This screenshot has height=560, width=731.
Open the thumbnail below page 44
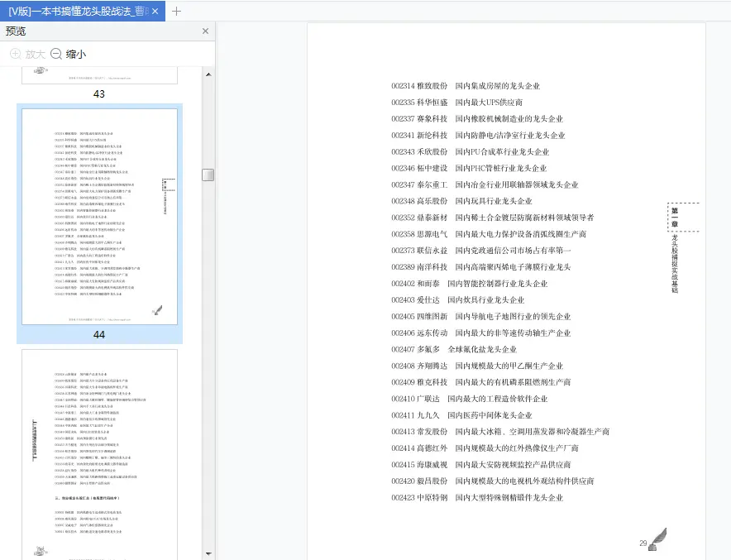99,455
